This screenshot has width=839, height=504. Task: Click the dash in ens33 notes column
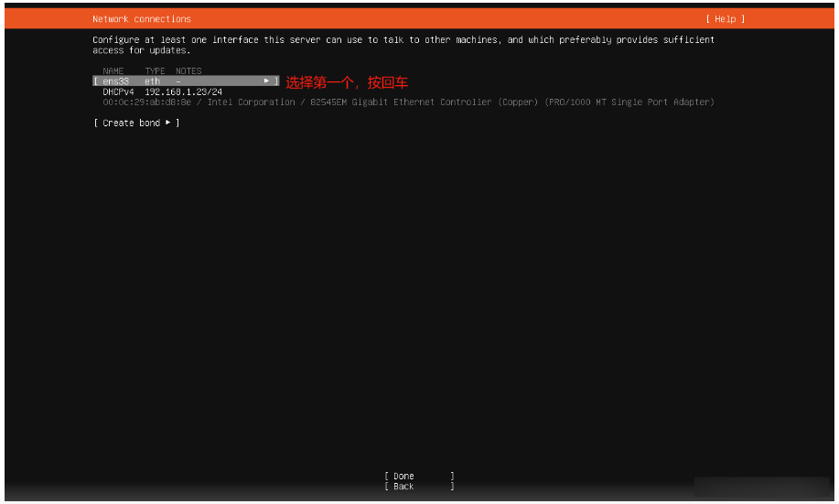pos(178,81)
